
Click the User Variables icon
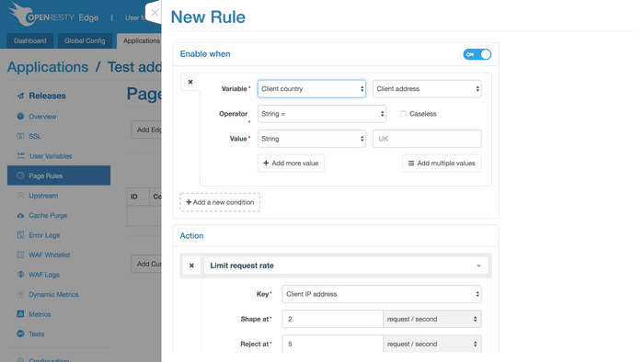20,155
